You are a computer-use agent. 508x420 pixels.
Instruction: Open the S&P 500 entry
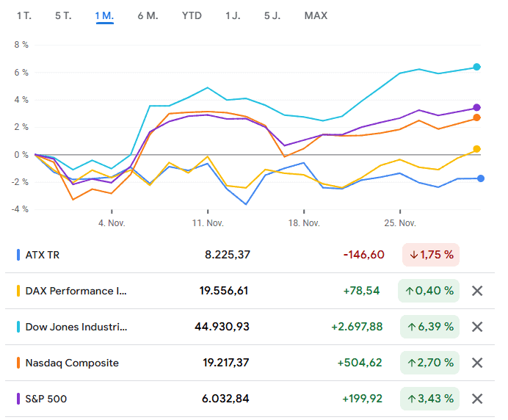[x=46, y=399]
